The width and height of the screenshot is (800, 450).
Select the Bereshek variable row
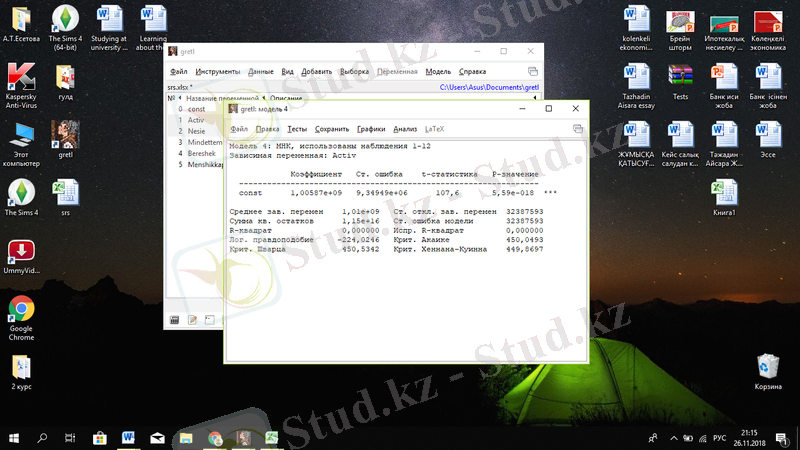pos(203,153)
